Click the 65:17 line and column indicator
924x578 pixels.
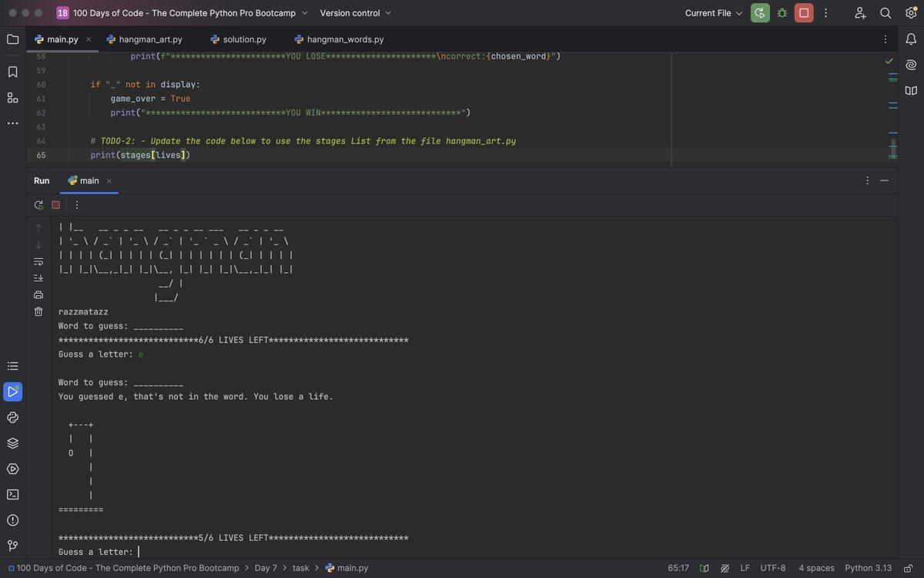(x=678, y=568)
